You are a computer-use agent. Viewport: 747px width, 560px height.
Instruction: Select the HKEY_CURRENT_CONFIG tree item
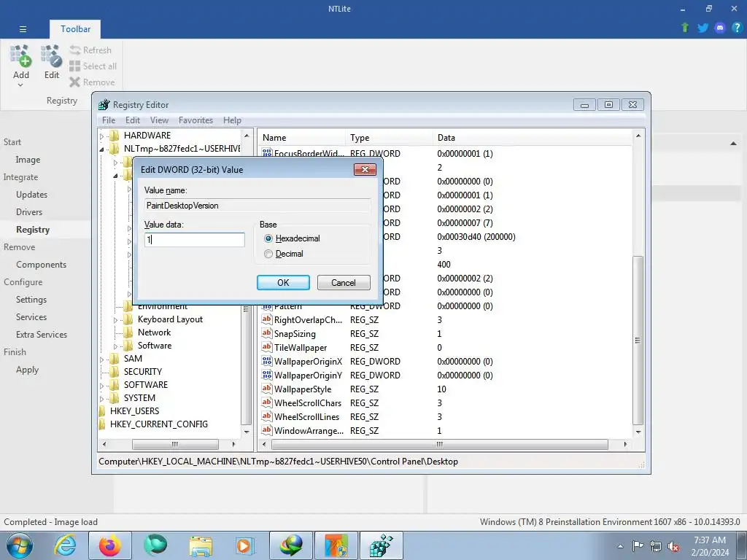click(x=158, y=424)
